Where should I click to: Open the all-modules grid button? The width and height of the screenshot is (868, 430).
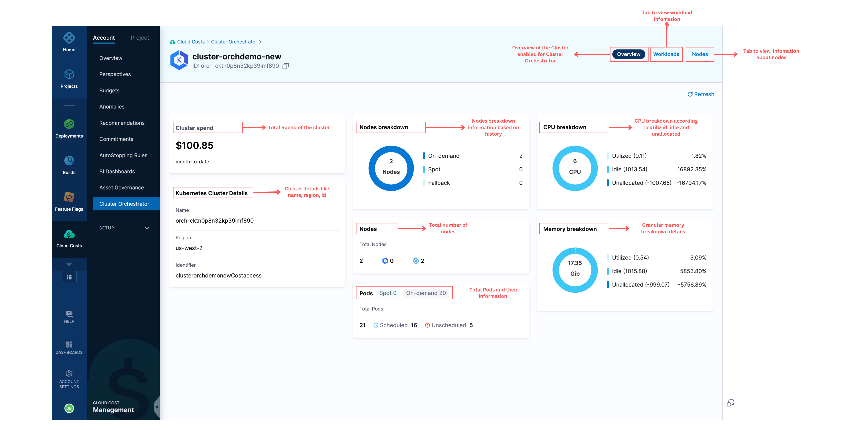69,277
